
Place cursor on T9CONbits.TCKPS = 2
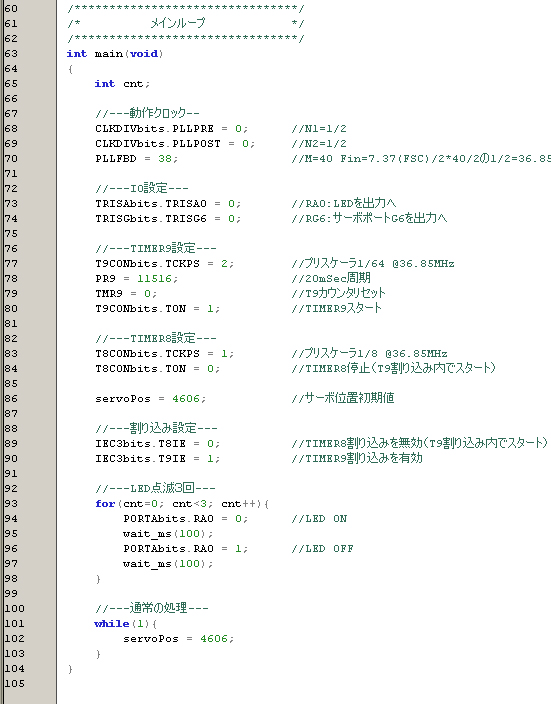pos(164,264)
